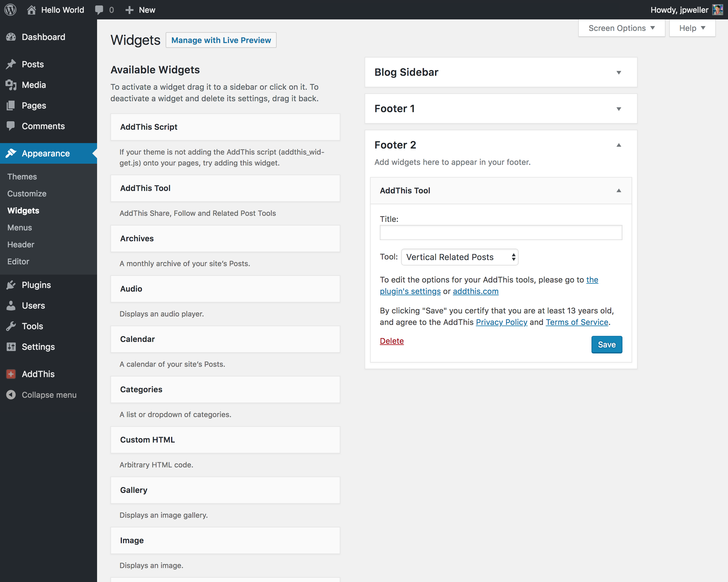Open the Customize submenu item

pos(27,194)
